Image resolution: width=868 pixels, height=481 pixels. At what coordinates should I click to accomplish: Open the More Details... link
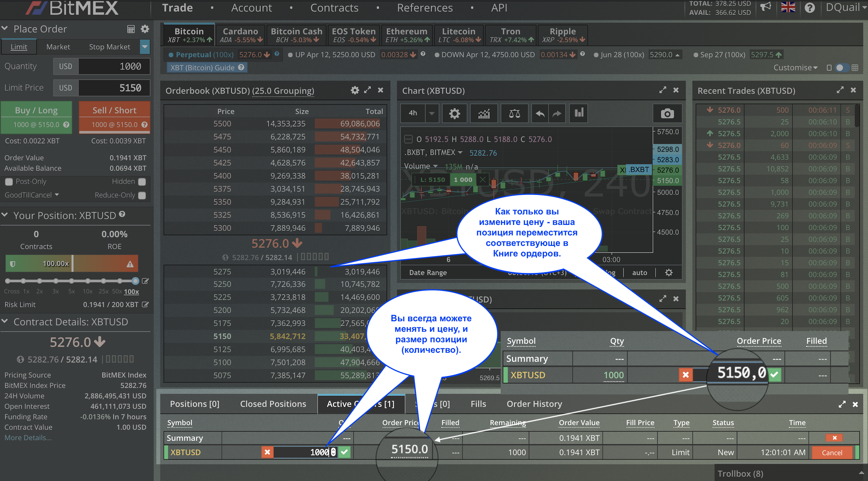tap(28, 438)
